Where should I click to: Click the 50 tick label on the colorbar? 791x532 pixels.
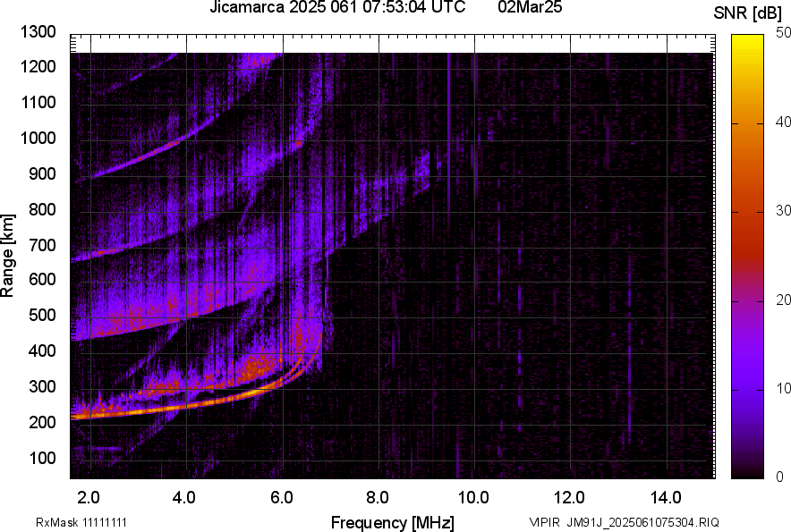(783, 32)
